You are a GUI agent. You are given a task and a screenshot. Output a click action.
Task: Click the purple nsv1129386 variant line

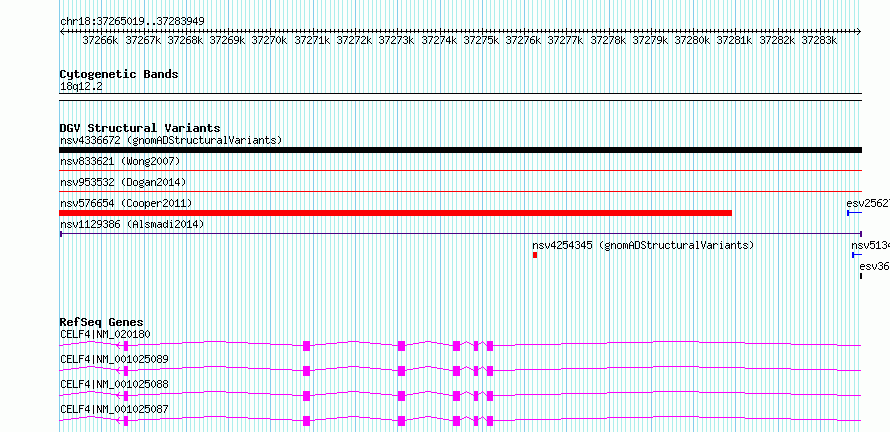tap(461, 233)
